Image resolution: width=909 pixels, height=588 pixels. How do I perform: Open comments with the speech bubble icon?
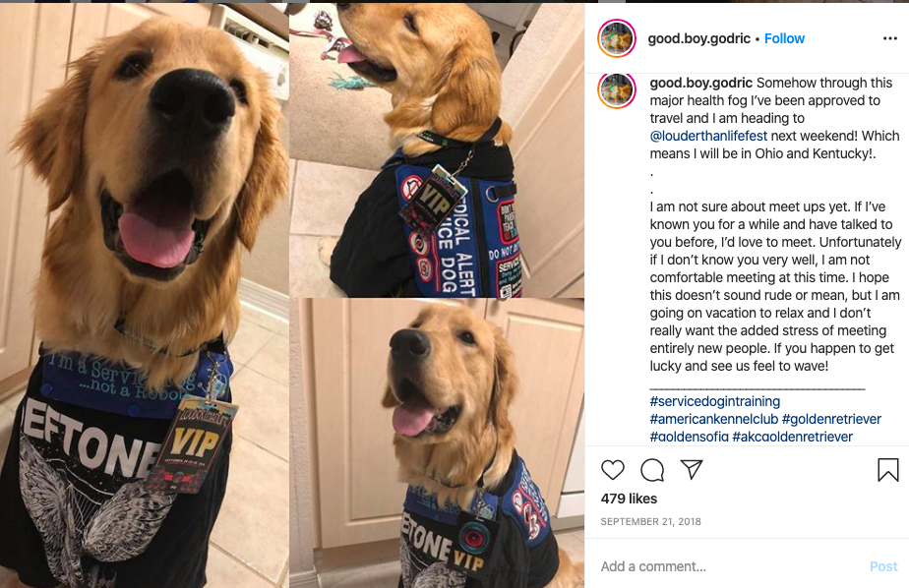pyautogui.click(x=652, y=470)
